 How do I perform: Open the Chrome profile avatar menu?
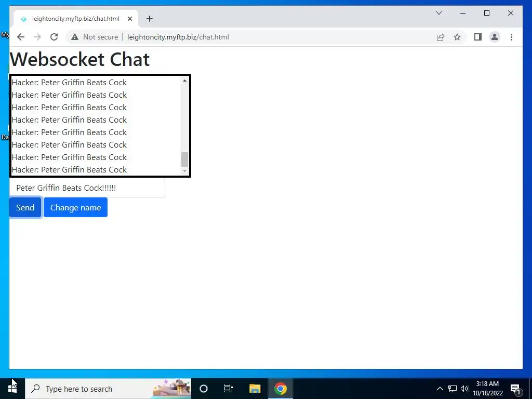click(x=495, y=37)
